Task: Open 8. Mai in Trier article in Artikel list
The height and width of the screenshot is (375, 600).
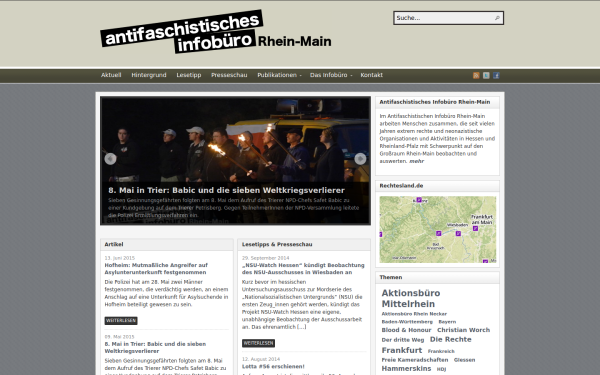Action: tap(155, 347)
